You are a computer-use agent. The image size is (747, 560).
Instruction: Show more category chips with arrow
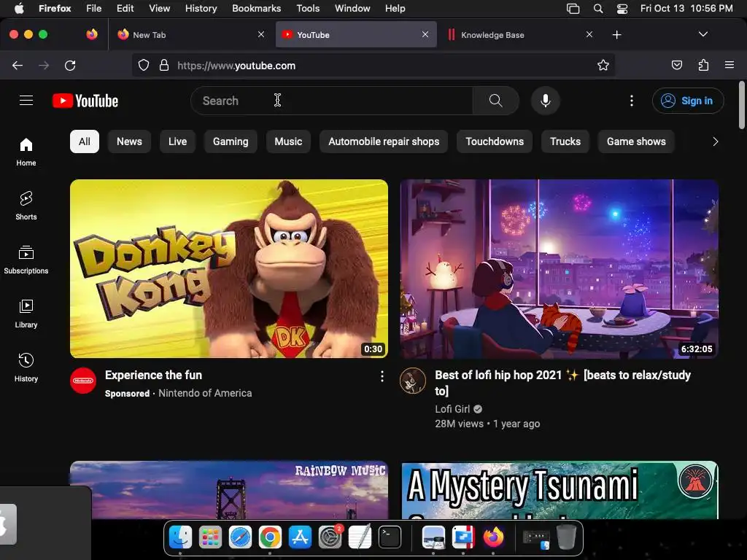click(715, 141)
